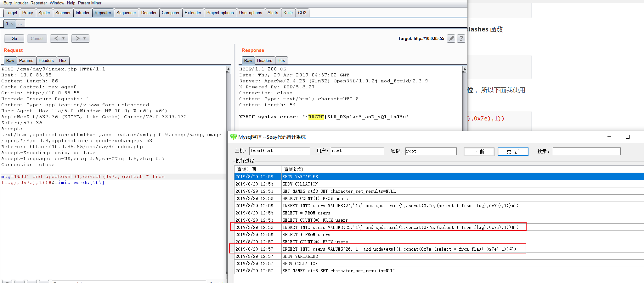Image resolution: width=644 pixels, height=283 pixels.
Task: Open the Repeater help question-mark icon
Action: point(461,39)
